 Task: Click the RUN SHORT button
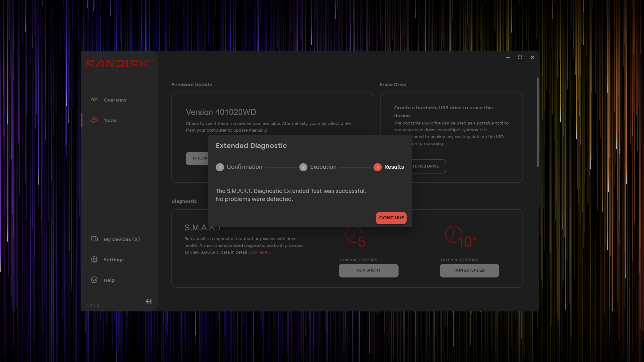point(368,270)
